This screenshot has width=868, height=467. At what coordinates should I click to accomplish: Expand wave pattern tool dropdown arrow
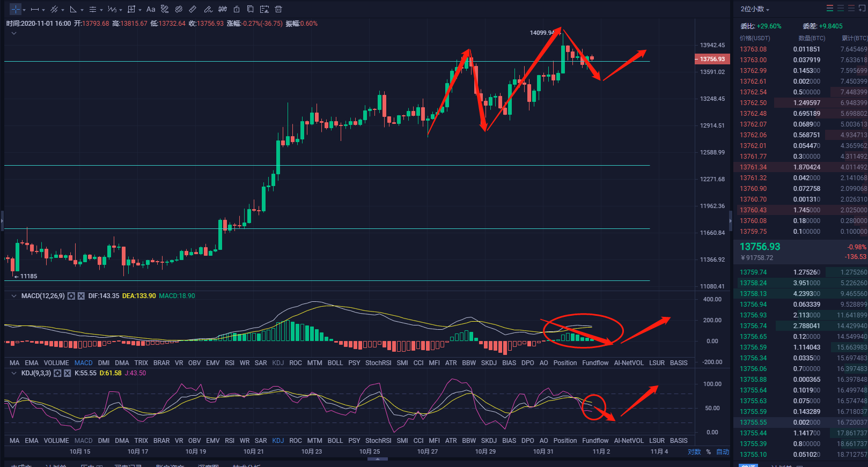pos(121,10)
